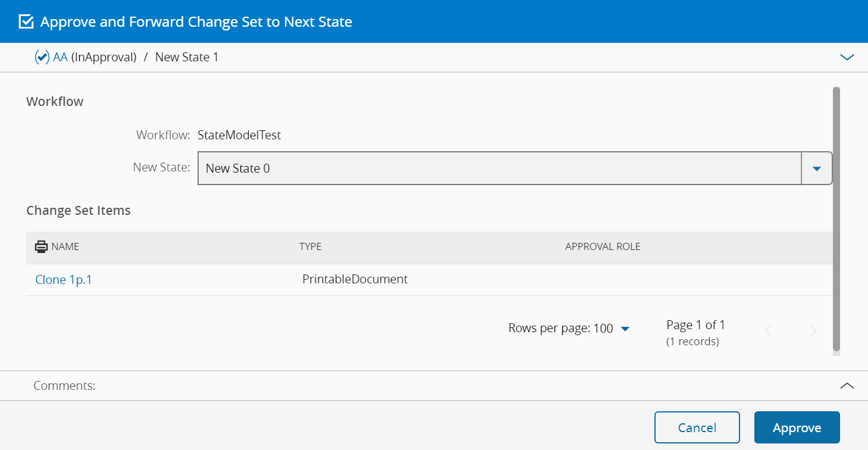Screen dimensions: 868x450
Task: Click the checkmark icon in the dialog title
Action: pyautogui.click(x=26, y=22)
